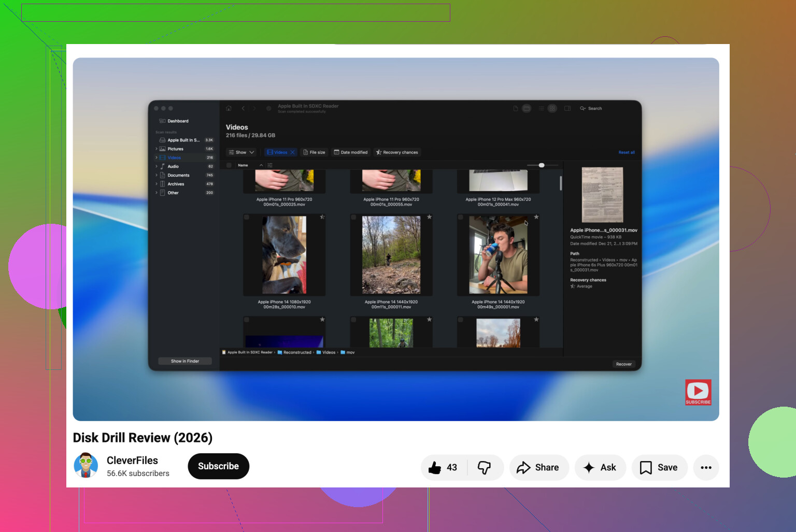This screenshot has height=532, width=796.
Task: Click the red YouTube Subscribe watermark icon
Action: pos(698,392)
